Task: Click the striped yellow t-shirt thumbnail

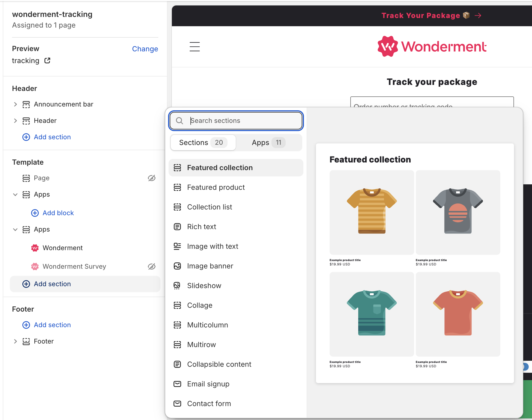Action: pos(372,212)
